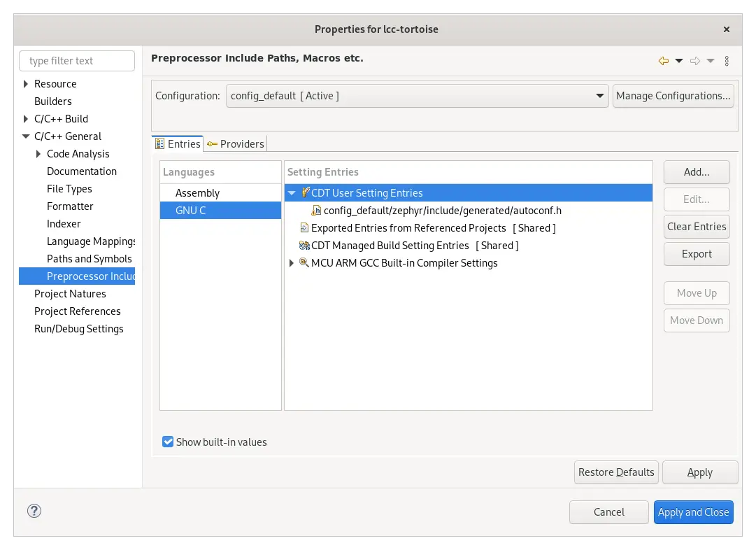Click the back navigation arrow icon

662,61
